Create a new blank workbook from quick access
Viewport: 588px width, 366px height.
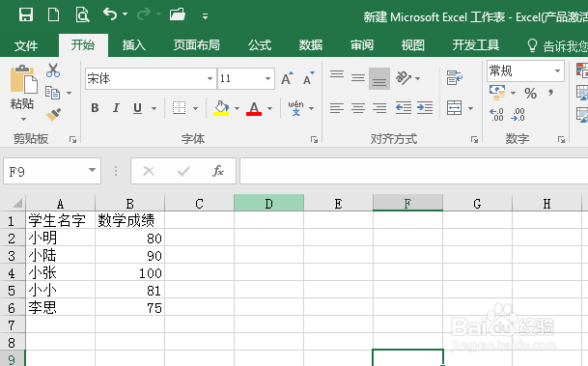(x=53, y=15)
